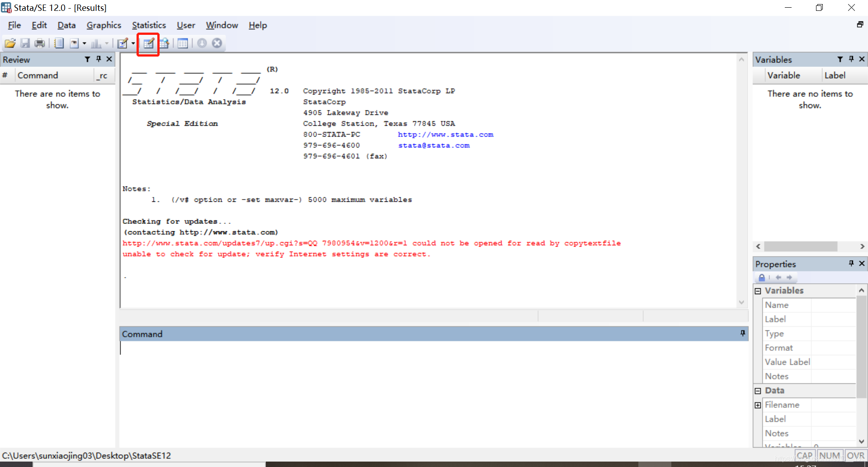The image size is (868, 467).
Task: Open the Log notebook icon
Action: click(59, 43)
